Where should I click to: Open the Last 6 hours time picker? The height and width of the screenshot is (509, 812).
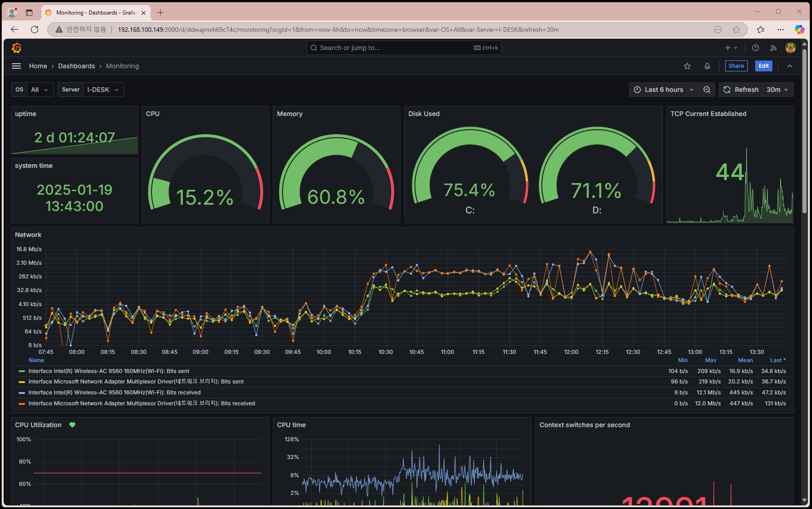[664, 90]
